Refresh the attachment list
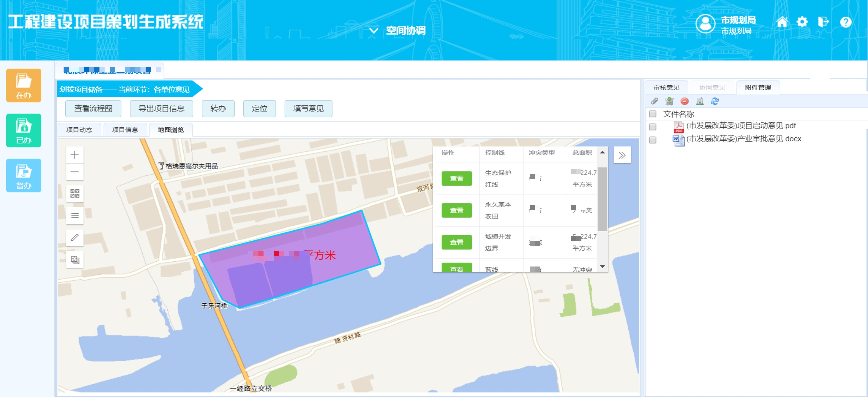The image size is (868, 400). point(715,101)
